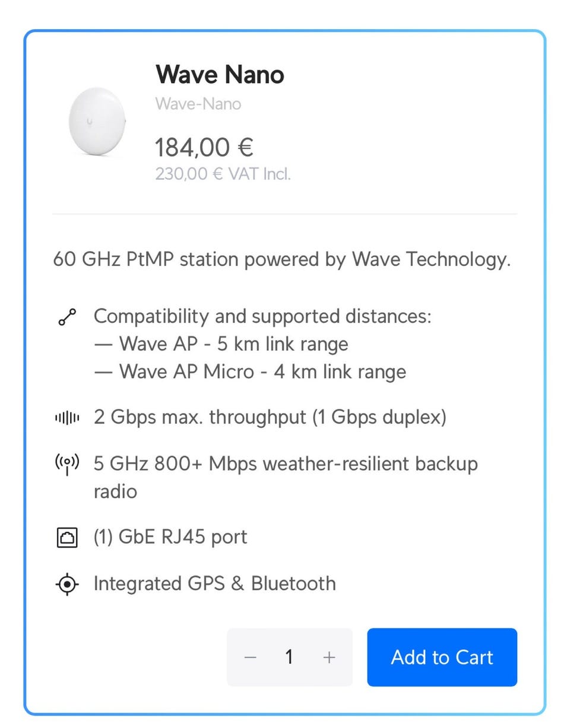The width and height of the screenshot is (570, 728).
Task: Click the (1) GbE RJ45 port text
Action: (x=170, y=537)
